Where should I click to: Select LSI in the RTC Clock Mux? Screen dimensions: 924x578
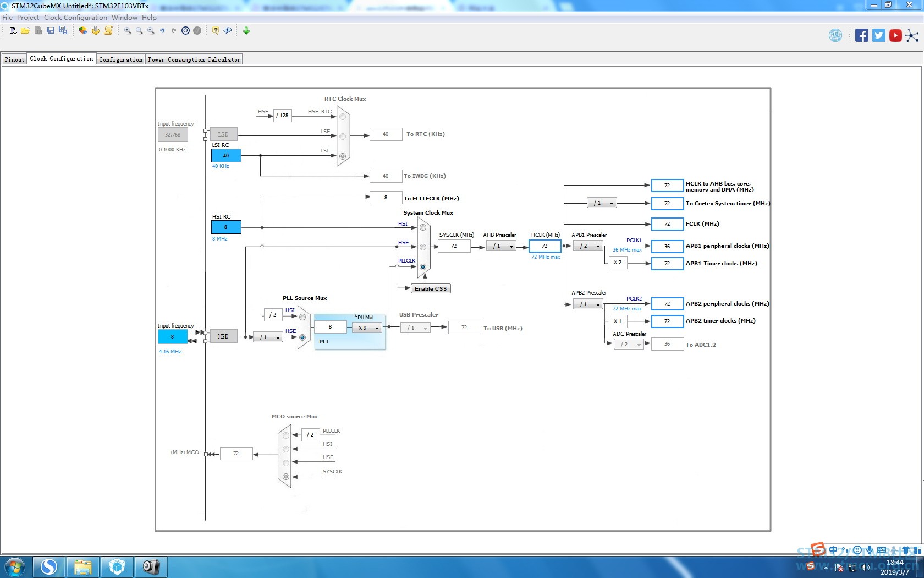[x=343, y=156]
